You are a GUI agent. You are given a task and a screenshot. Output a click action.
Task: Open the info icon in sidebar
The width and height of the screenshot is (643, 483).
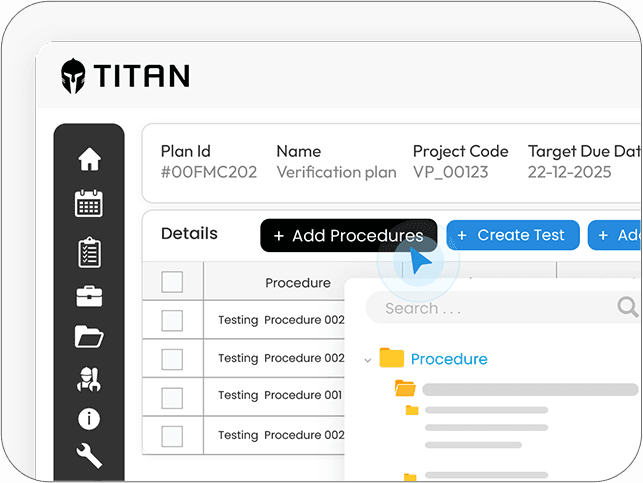(89, 419)
